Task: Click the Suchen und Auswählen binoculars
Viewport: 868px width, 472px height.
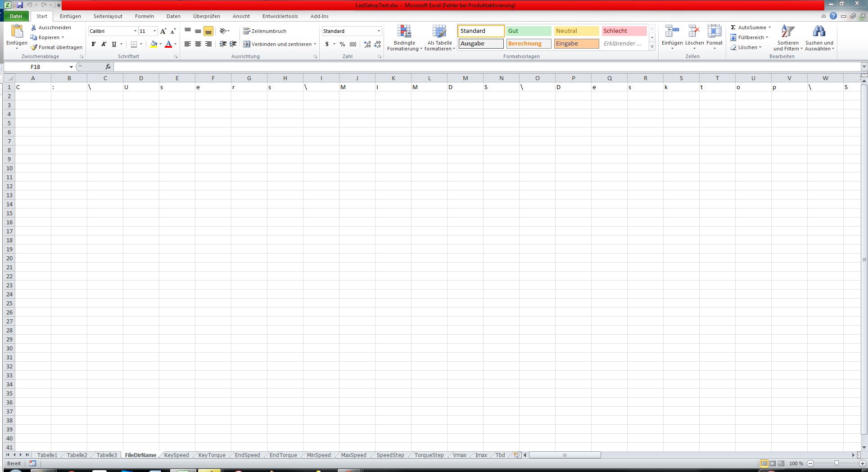Action: (x=819, y=32)
